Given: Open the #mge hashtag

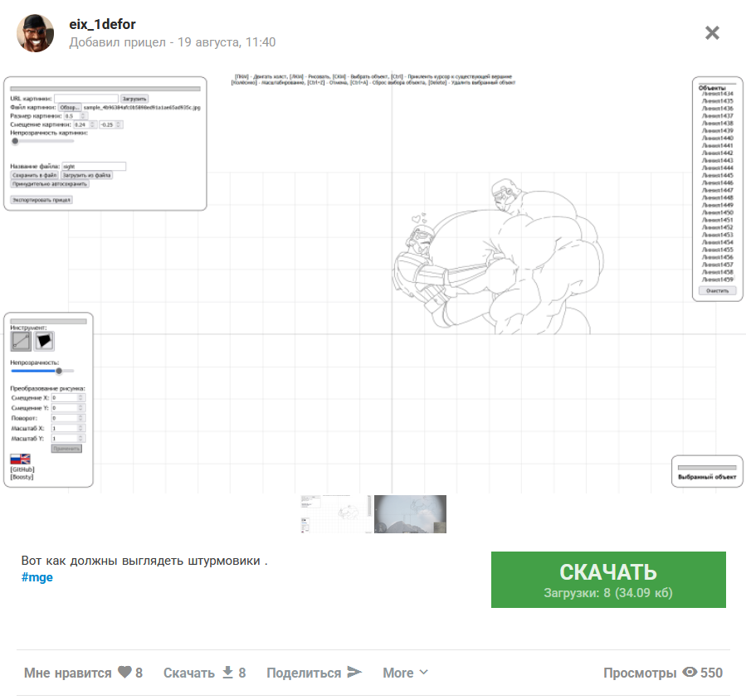Looking at the screenshot, I should 37,577.
